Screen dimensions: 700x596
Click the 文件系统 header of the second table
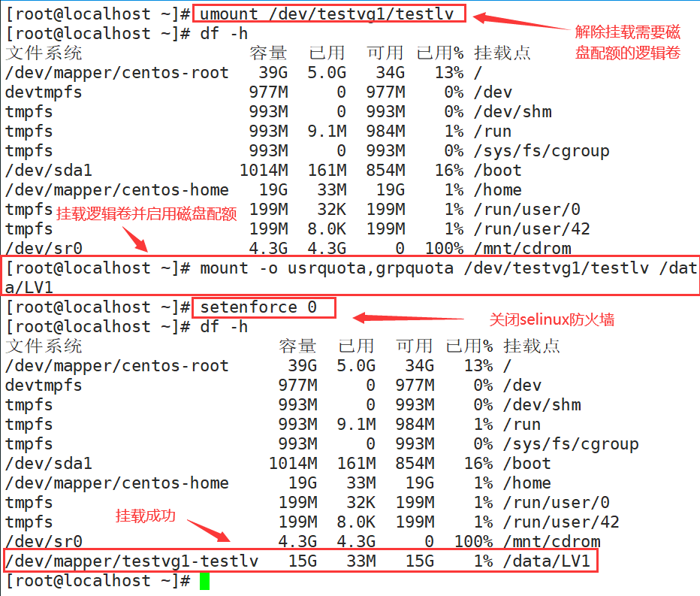pyautogui.click(x=44, y=346)
